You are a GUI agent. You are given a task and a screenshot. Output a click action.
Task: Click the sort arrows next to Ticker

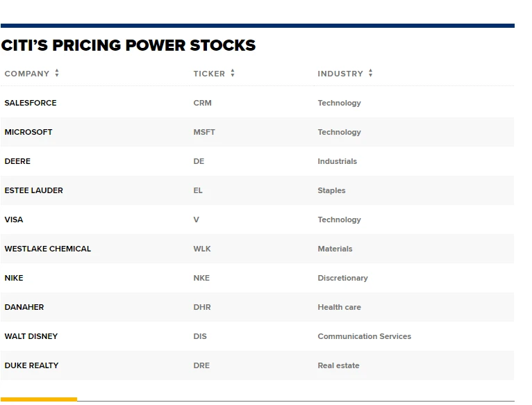(233, 74)
